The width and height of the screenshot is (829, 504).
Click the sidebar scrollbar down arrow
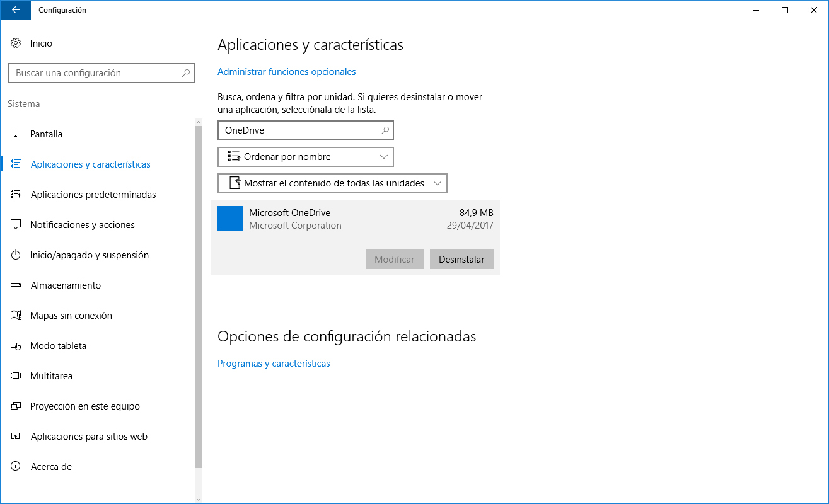tap(199, 499)
